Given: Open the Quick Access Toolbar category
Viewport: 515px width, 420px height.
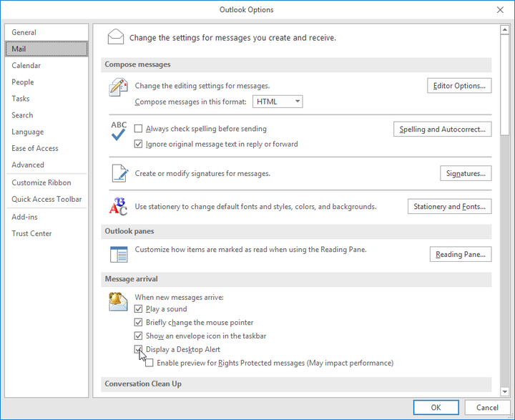Looking at the screenshot, I should click(x=46, y=199).
